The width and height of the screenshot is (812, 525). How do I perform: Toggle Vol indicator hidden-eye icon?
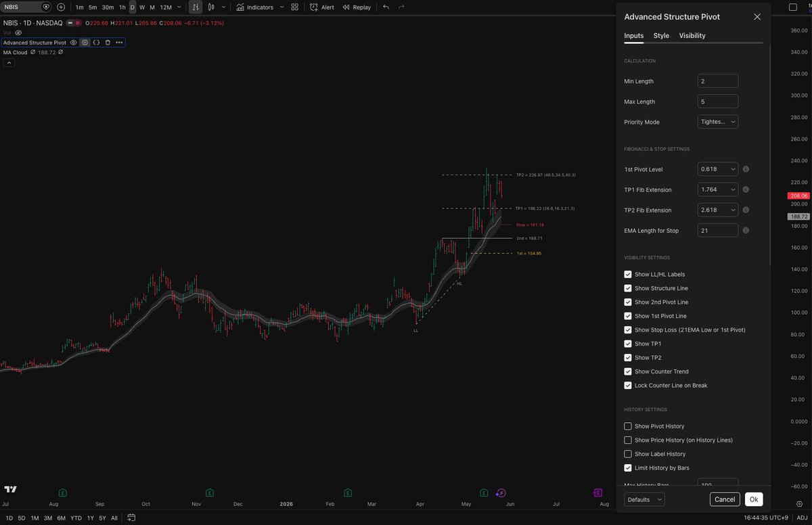tap(18, 32)
